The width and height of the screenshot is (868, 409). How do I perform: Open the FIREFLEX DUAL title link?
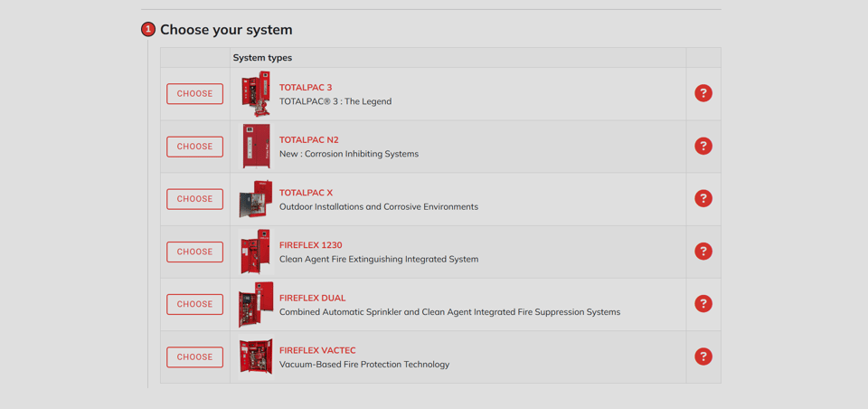[312, 298]
